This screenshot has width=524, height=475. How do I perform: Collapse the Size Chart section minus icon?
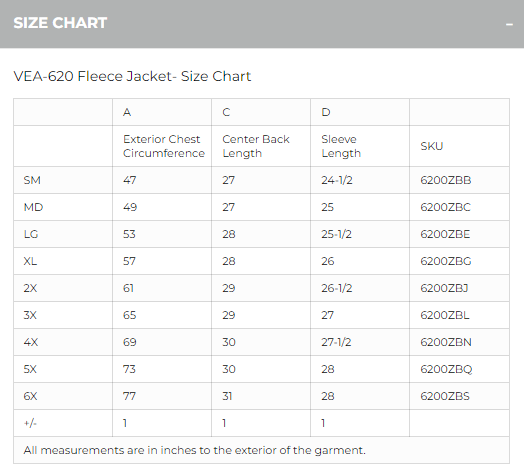(509, 24)
